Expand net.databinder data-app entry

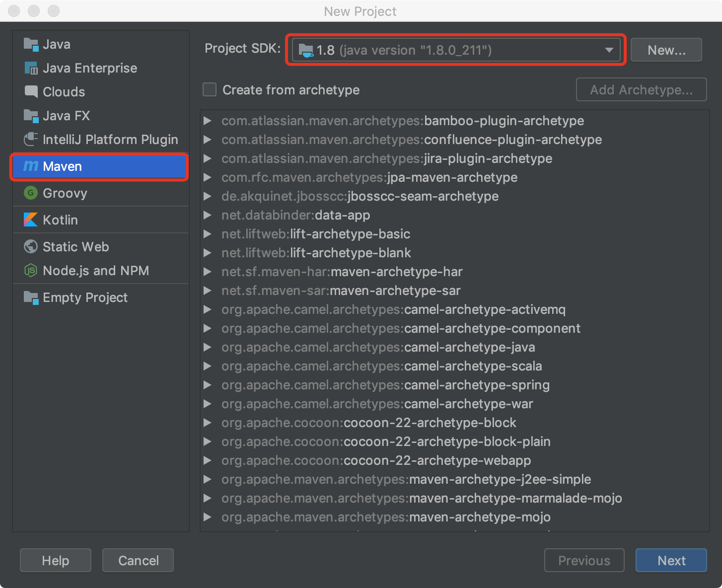click(208, 215)
